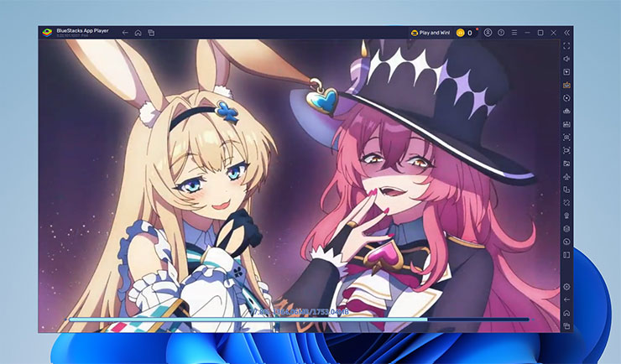The height and width of the screenshot is (364, 621).
Task: Click the BlueStacks logo in title bar
Action: click(x=47, y=33)
